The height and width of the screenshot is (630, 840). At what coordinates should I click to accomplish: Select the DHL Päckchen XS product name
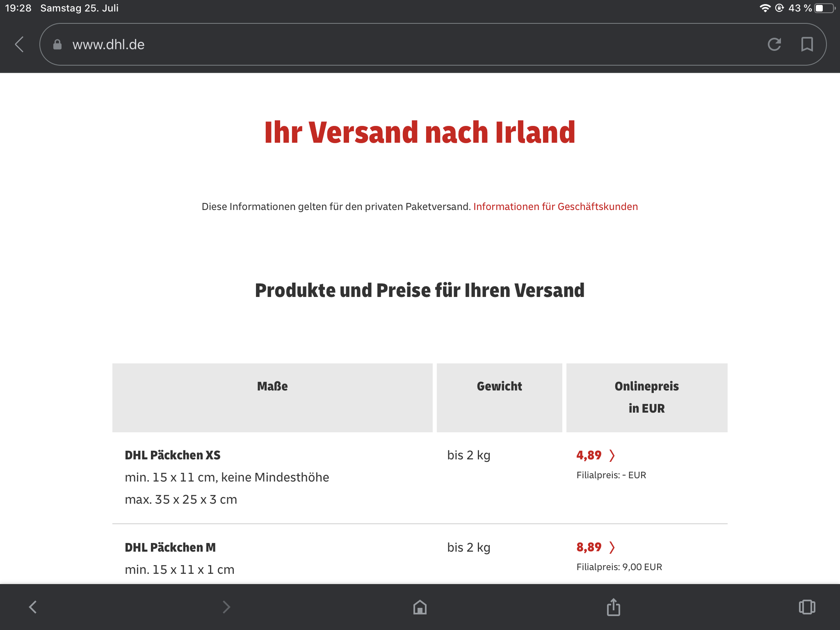coord(173,455)
